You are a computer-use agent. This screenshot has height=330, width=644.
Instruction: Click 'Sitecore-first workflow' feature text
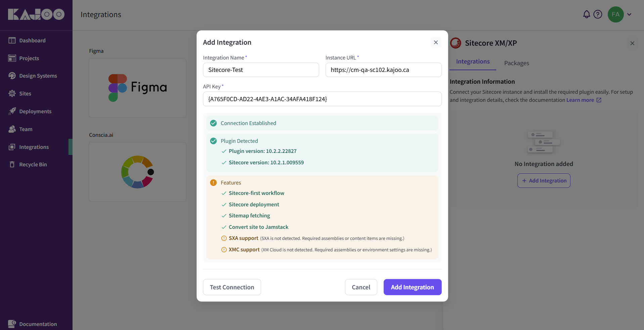pos(257,193)
